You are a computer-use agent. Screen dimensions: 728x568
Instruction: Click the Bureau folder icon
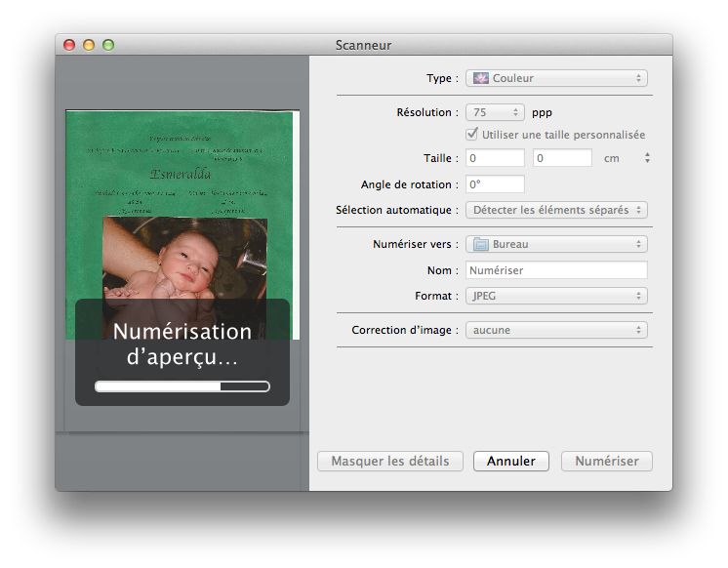click(480, 244)
